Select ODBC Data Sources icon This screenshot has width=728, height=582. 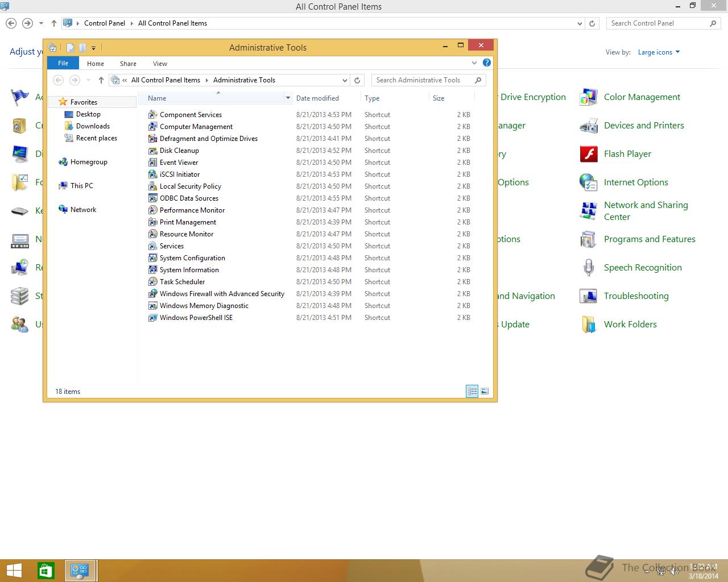pos(152,198)
